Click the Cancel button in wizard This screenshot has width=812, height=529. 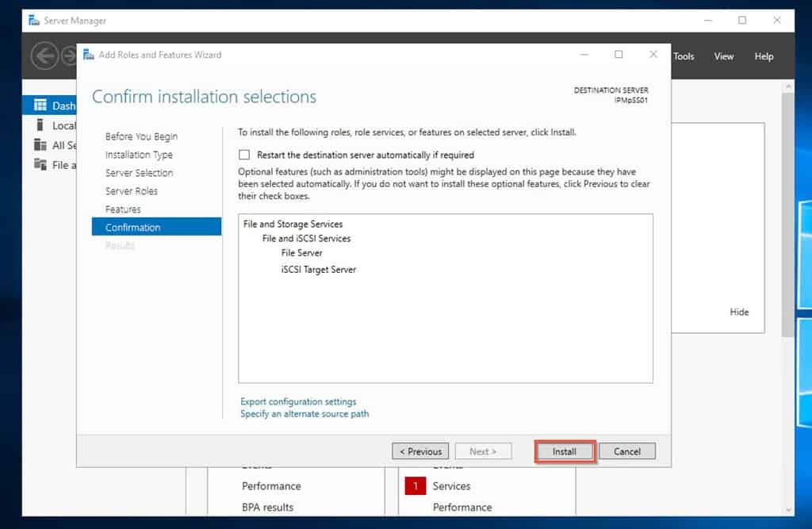point(627,451)
